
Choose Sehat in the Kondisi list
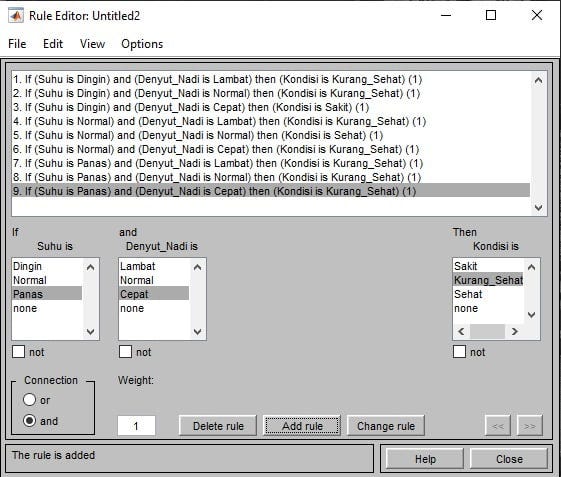click(x=488, y=294)
